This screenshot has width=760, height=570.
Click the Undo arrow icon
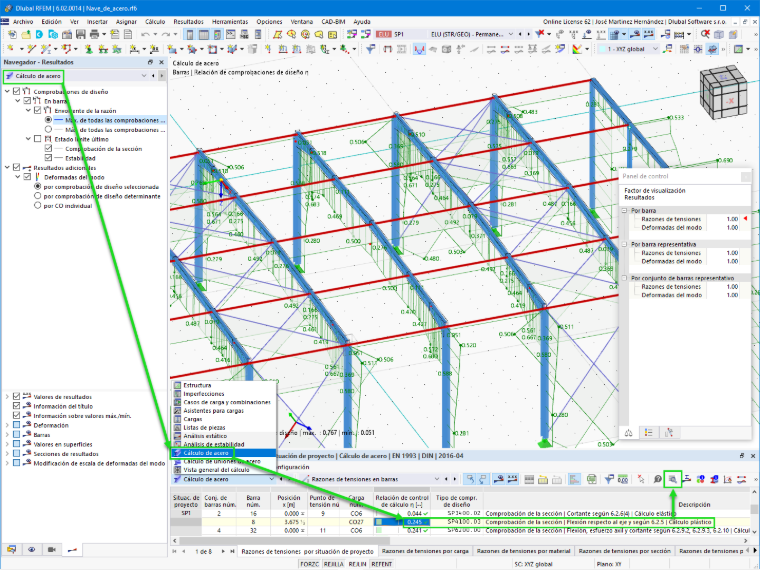tap(145, 34)
